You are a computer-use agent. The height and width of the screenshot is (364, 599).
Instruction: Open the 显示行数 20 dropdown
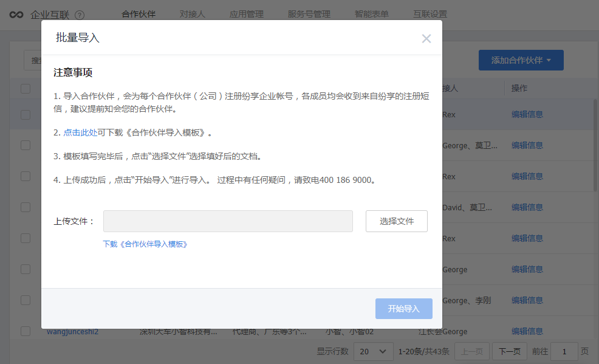374,351
